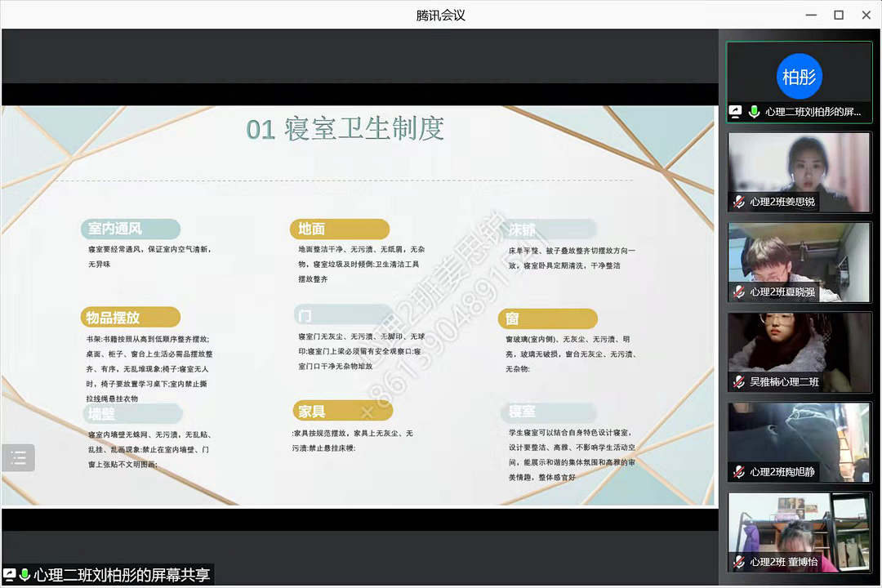Screen dimensions: 882x588
Task: Click the 腾讯会议 window title
Action: pos(440,15)
